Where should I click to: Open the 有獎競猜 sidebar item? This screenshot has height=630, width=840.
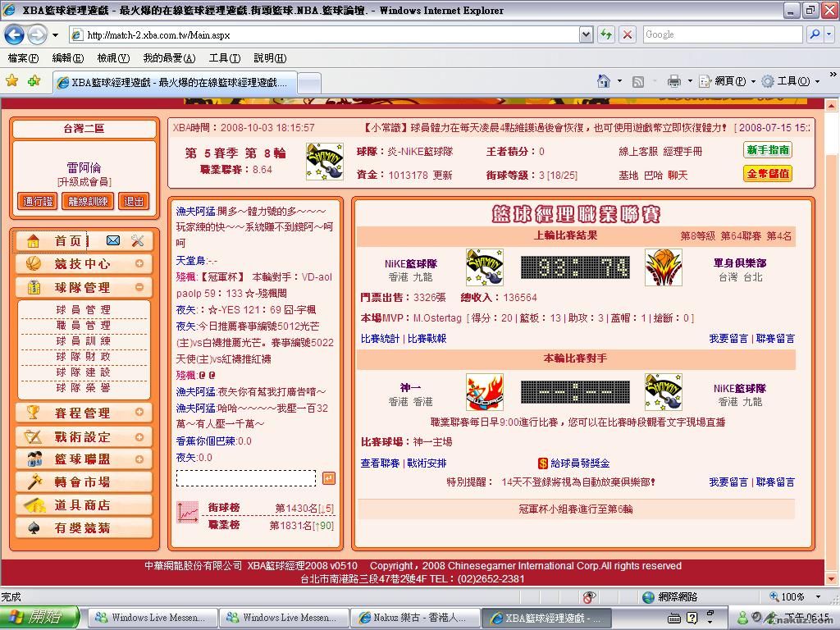tap(84, 528)
